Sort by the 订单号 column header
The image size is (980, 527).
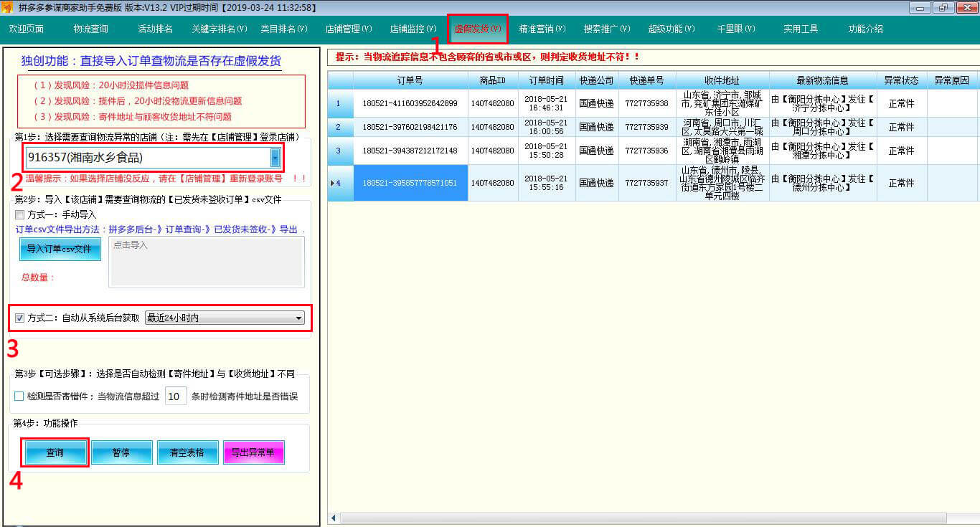410,80
